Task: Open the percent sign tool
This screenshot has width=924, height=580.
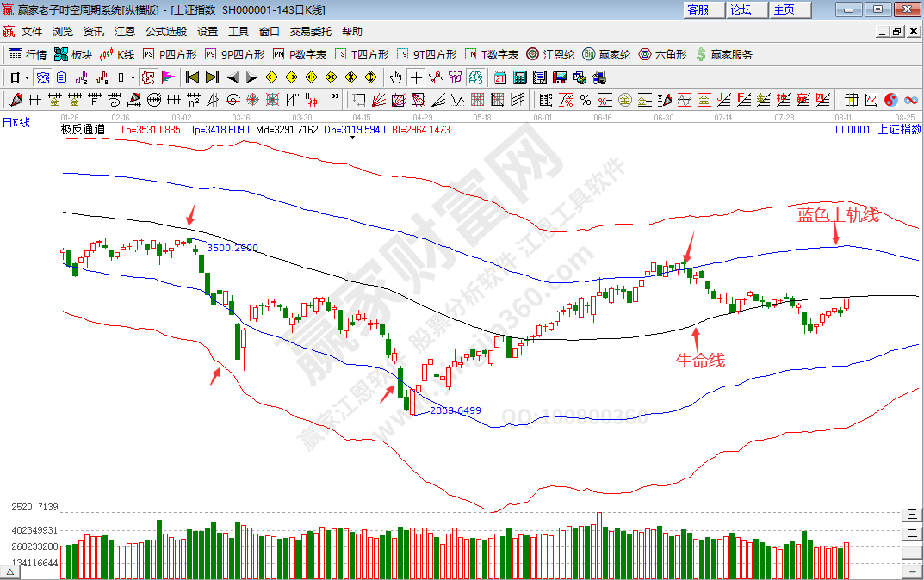Action: [585, 99]
